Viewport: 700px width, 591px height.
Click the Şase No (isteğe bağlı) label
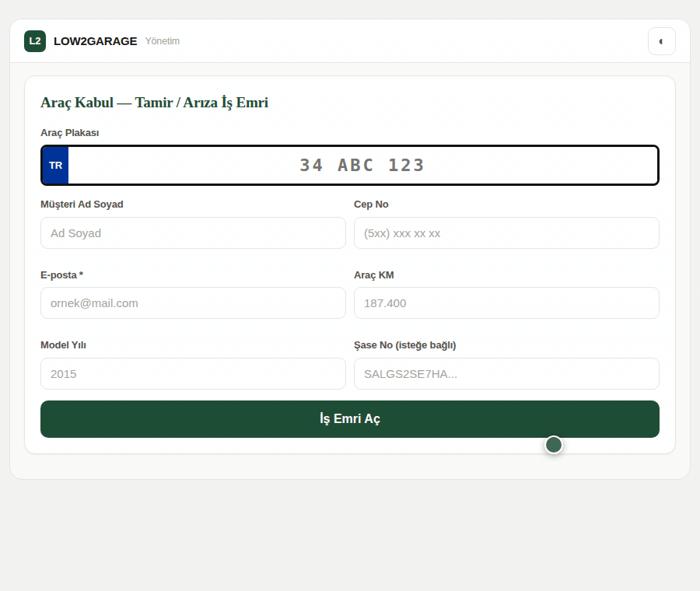pyautogui.click(x=405, y=345)
